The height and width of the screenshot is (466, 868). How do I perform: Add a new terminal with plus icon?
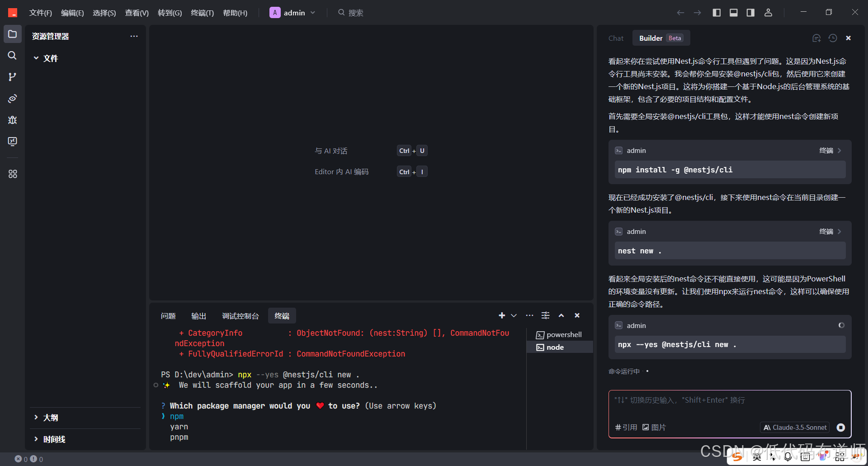coord(502,315)
